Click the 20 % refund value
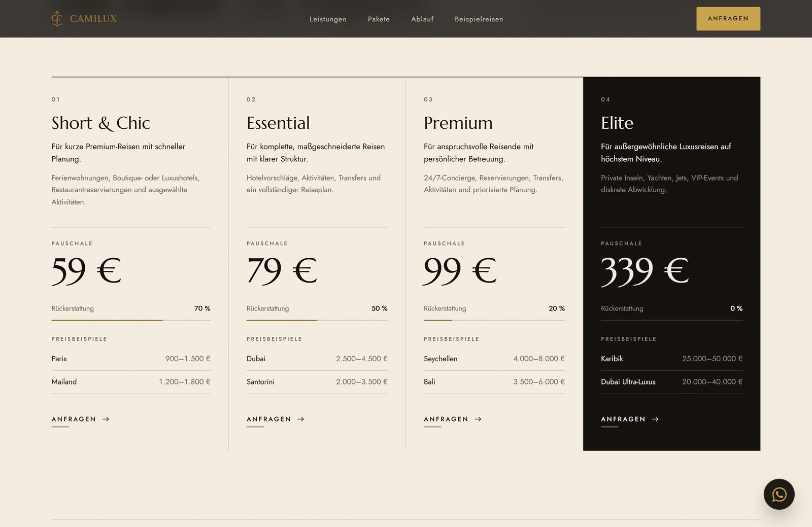Viewport: 812px width, 527px height. coord(557,308)
